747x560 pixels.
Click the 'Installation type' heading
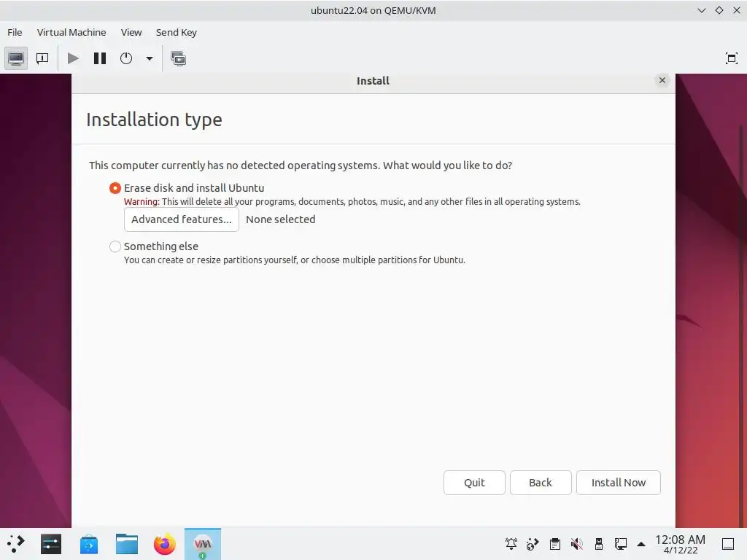click(x=154, y=120)
